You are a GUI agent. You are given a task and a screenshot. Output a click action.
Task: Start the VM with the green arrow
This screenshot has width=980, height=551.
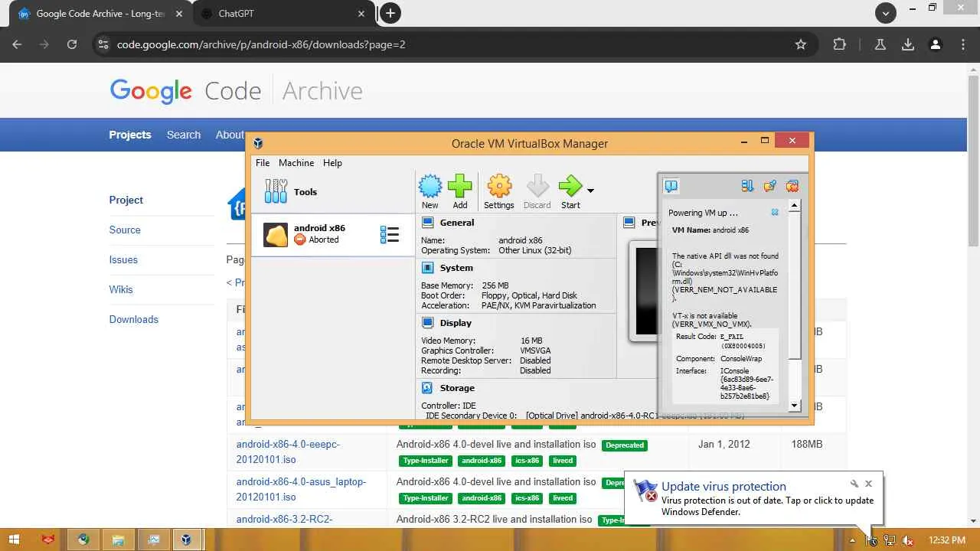570,185
